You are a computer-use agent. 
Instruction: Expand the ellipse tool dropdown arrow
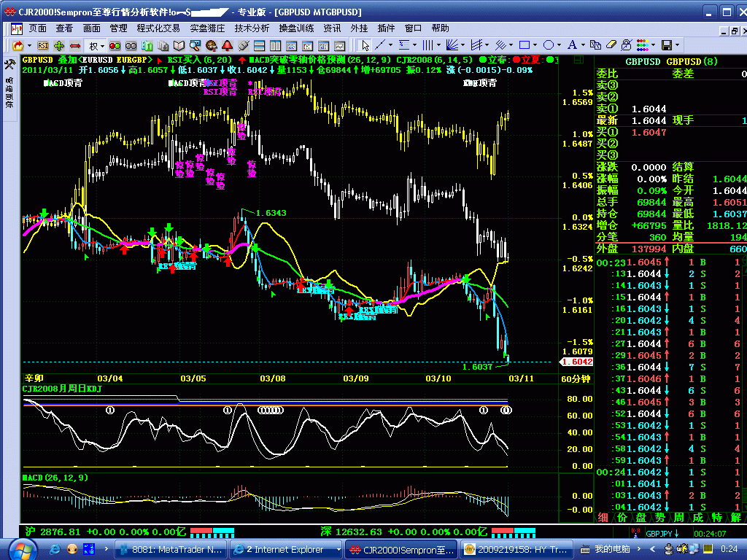559,45
